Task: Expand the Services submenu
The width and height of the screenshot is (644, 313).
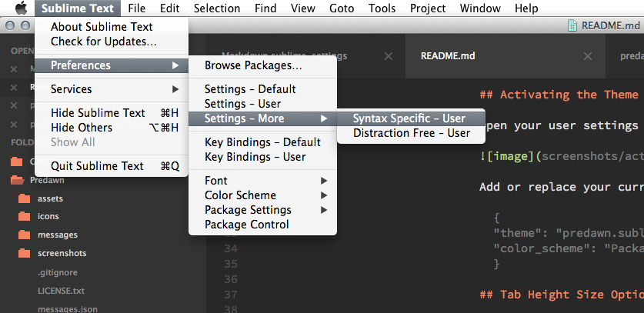Action: click(112, 89)
